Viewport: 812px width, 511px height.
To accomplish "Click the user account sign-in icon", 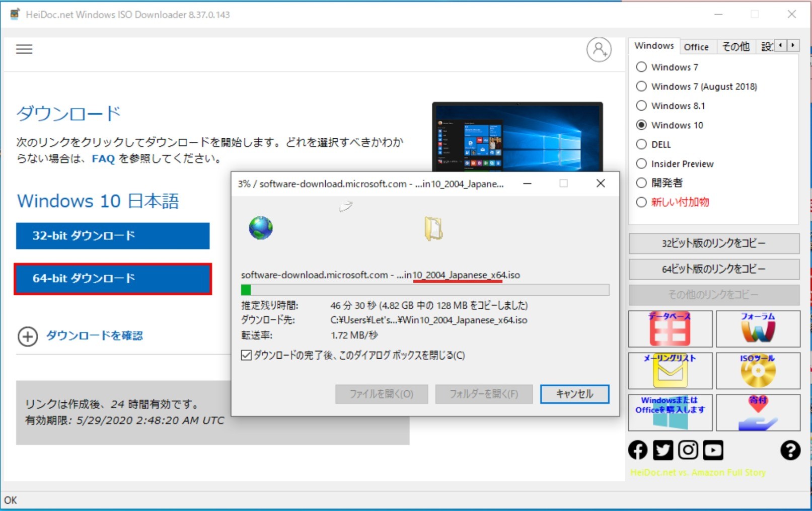I will [x=599, y=49].
